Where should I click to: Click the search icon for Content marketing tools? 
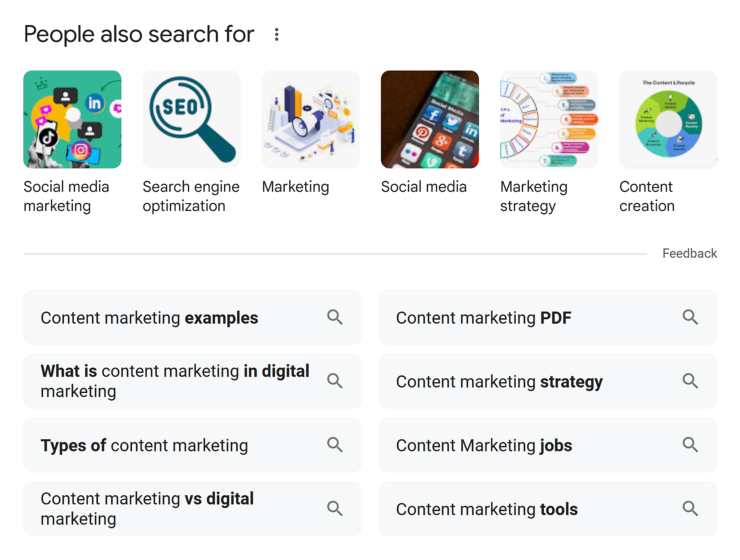[691, 509]
